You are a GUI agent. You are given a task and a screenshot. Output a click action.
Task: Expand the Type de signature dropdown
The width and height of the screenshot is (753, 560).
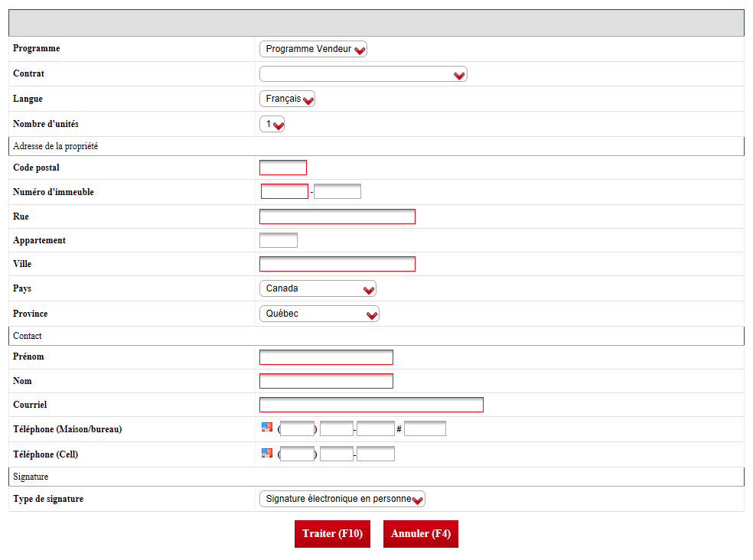(x=342, y=499)
